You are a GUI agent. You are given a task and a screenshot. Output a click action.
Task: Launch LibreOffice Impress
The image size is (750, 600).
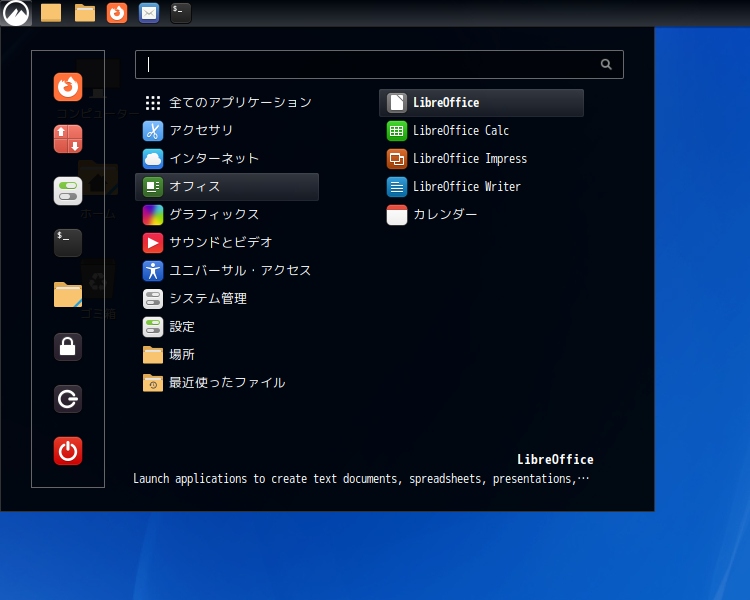point(481,159)
